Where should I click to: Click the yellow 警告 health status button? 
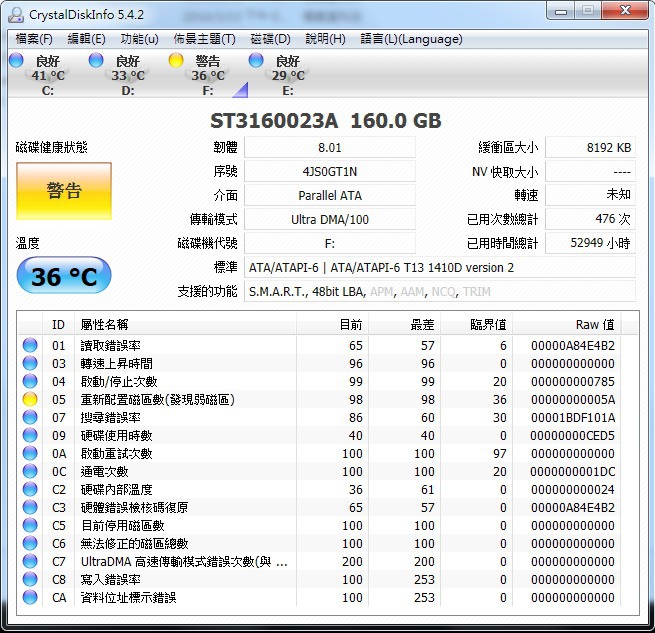[x=64, y=191]
